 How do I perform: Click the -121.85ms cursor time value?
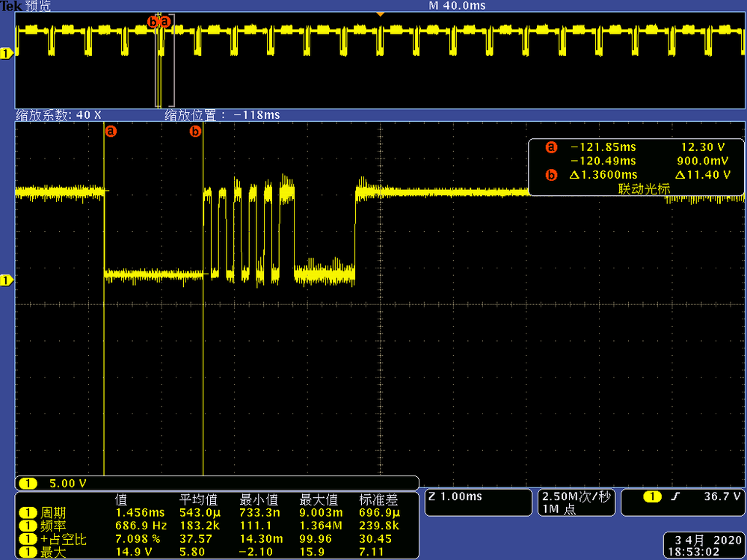(x=603, y=147)
